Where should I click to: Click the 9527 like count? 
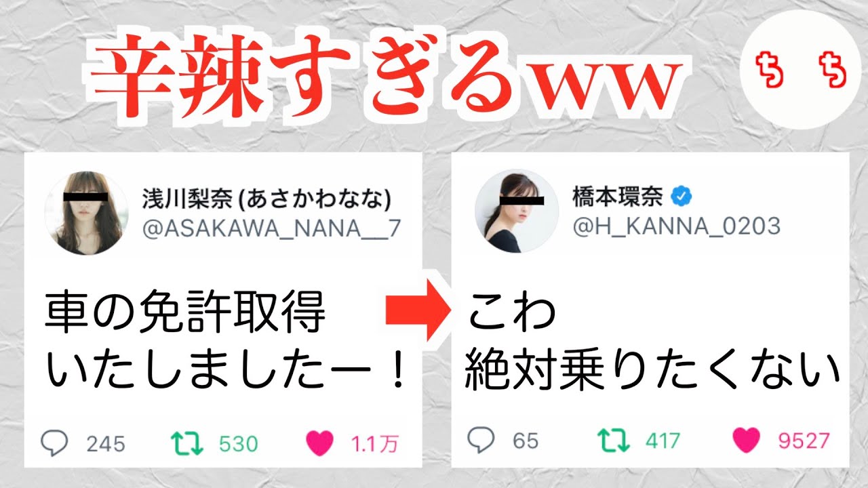(x=804, y=441)
